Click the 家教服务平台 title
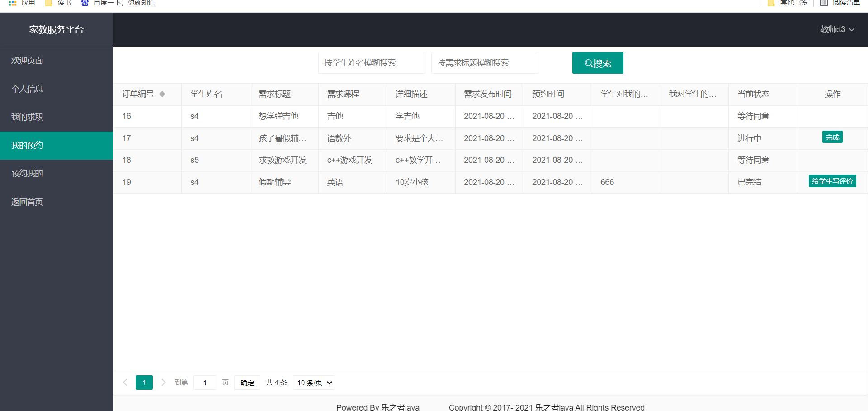 [x=57, y=30]
